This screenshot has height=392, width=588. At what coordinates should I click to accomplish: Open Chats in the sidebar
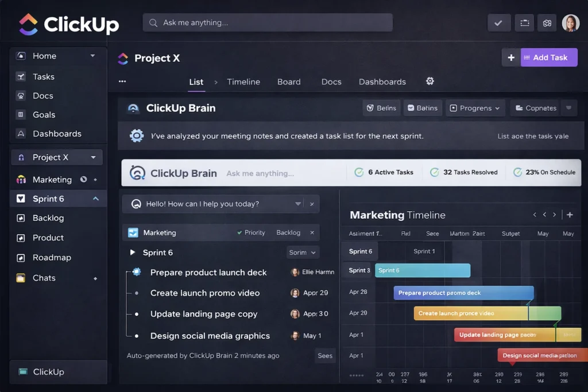(44, 278)
